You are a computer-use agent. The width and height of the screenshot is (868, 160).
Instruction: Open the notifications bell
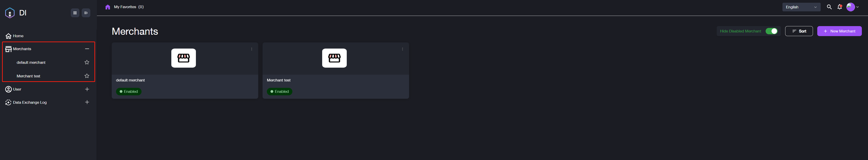point(839,7)
